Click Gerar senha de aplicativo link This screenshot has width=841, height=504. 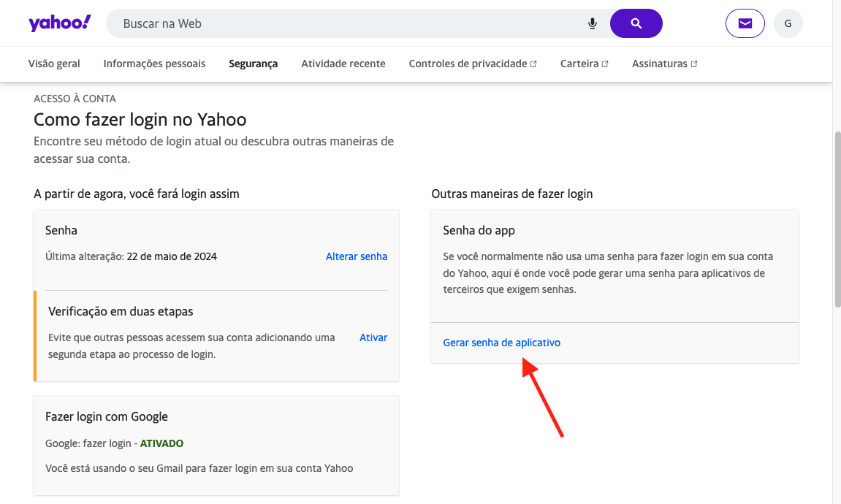click(501, 343)
